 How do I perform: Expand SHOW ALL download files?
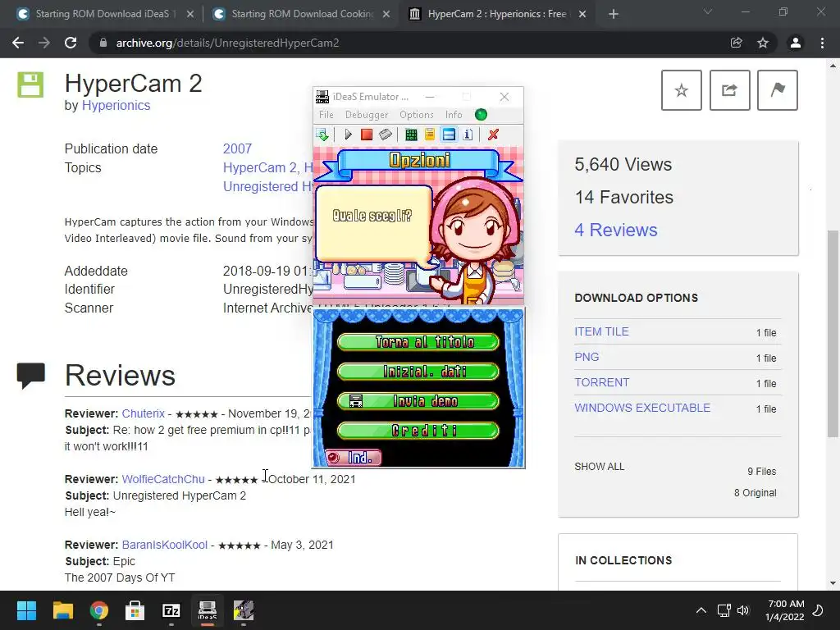tap(599, 467)
